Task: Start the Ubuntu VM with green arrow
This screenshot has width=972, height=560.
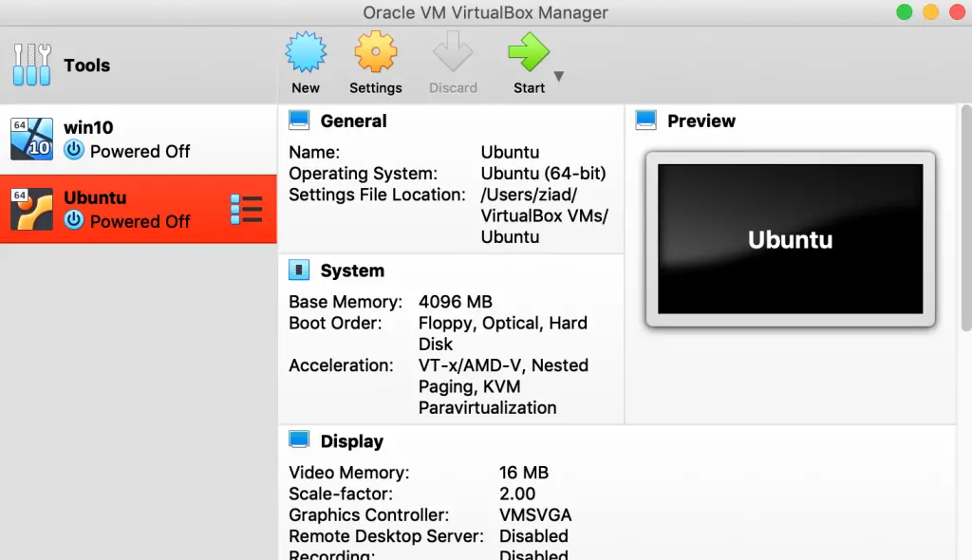Action: 529,52
